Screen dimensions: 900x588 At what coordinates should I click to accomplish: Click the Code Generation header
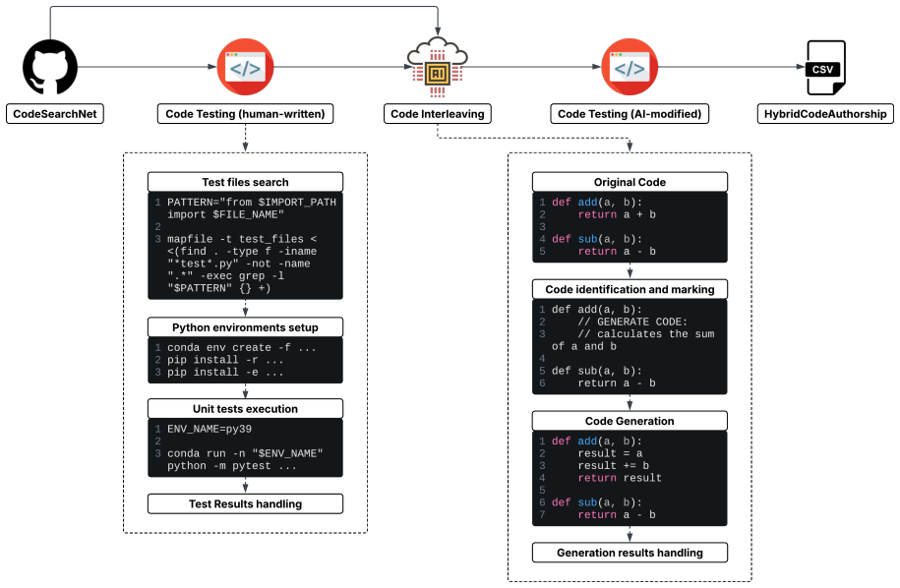630,421
